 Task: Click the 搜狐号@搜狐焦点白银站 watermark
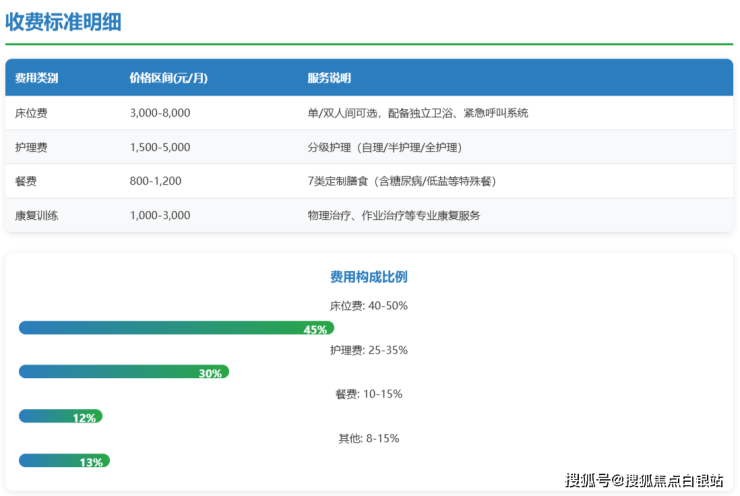[644, 480]
